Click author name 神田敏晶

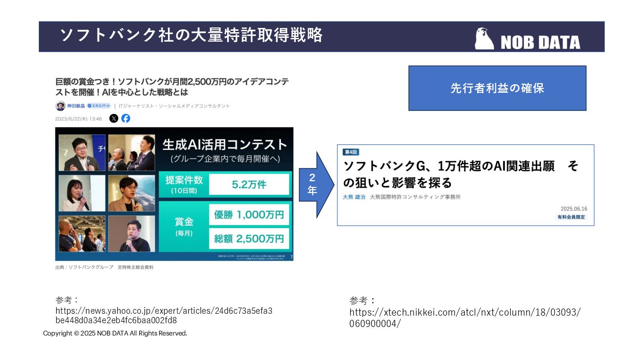[76, 106]
